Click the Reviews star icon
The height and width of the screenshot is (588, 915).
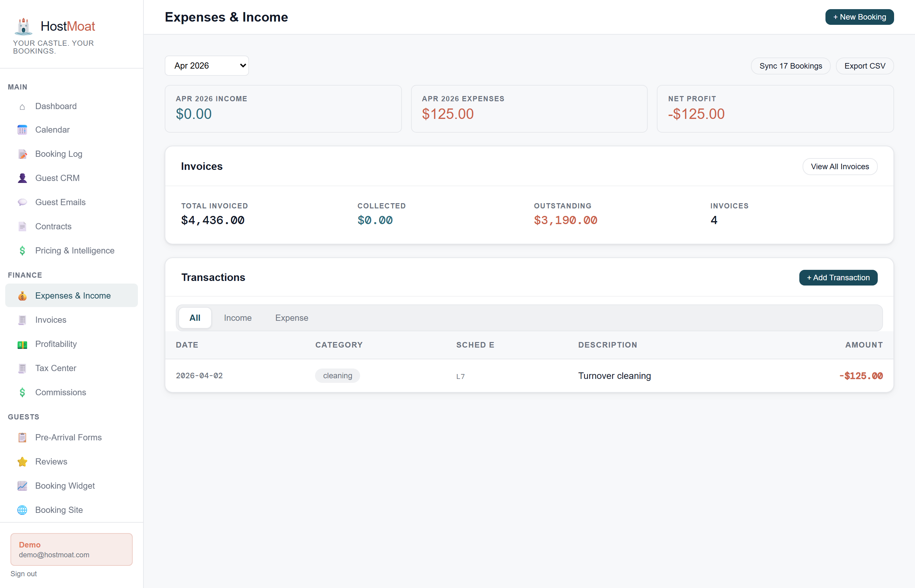click(x=22, y=462)
